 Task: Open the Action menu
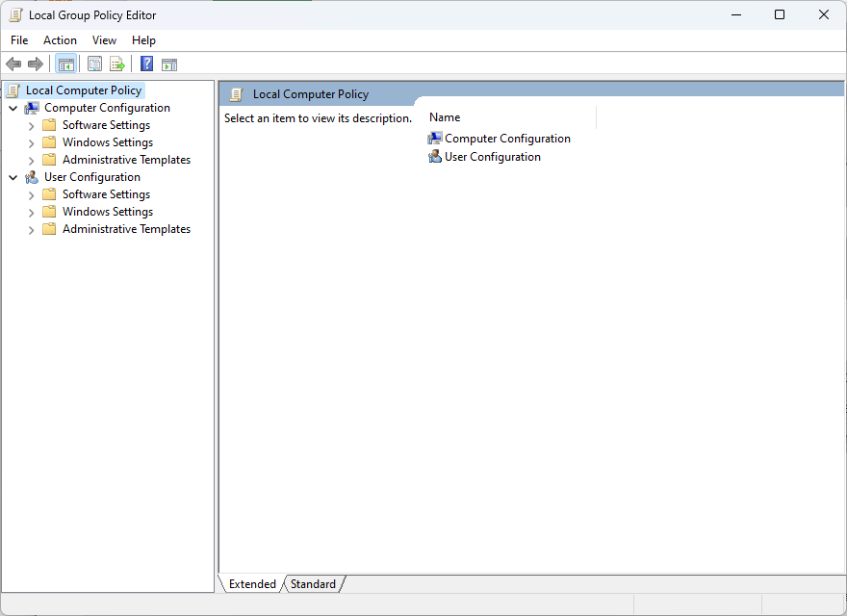(60, 40)
